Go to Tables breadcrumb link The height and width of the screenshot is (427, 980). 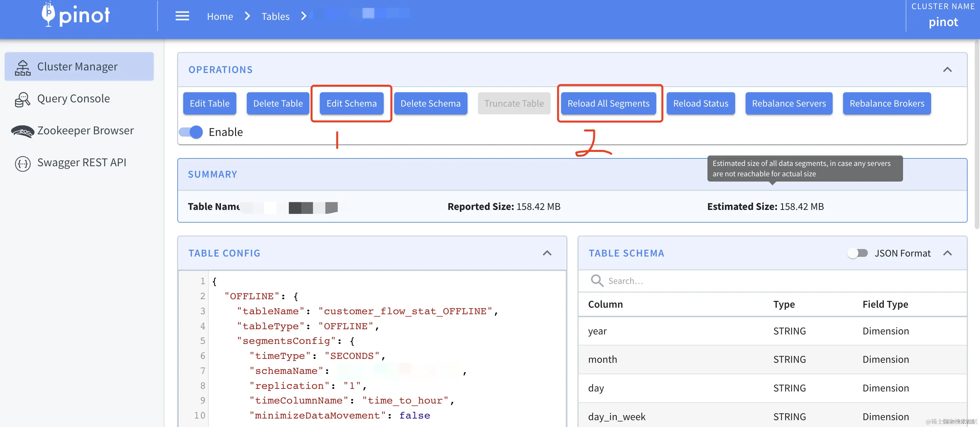coord(275,16)
